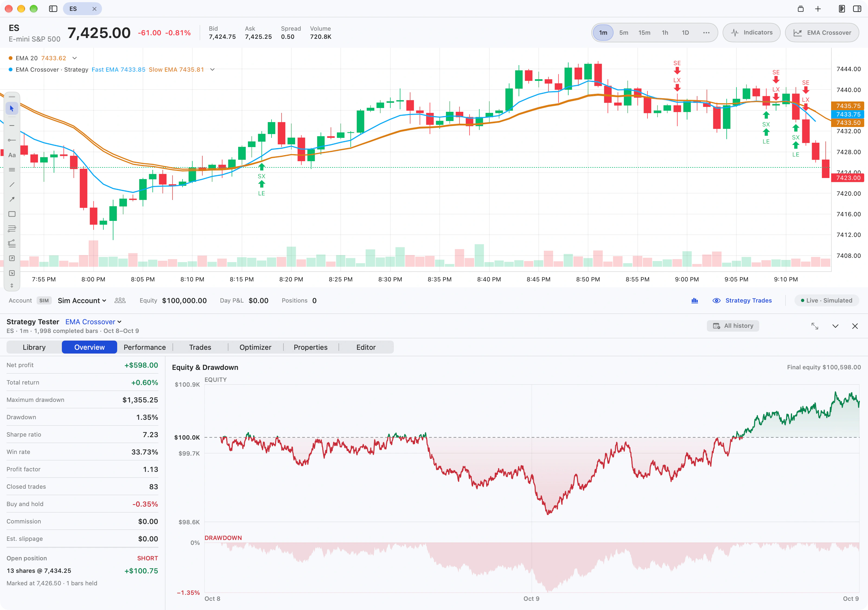Click the plus icon to add tab
This screenshot has width=868, height=610.
pyautogui.click(x=818, y=9)
